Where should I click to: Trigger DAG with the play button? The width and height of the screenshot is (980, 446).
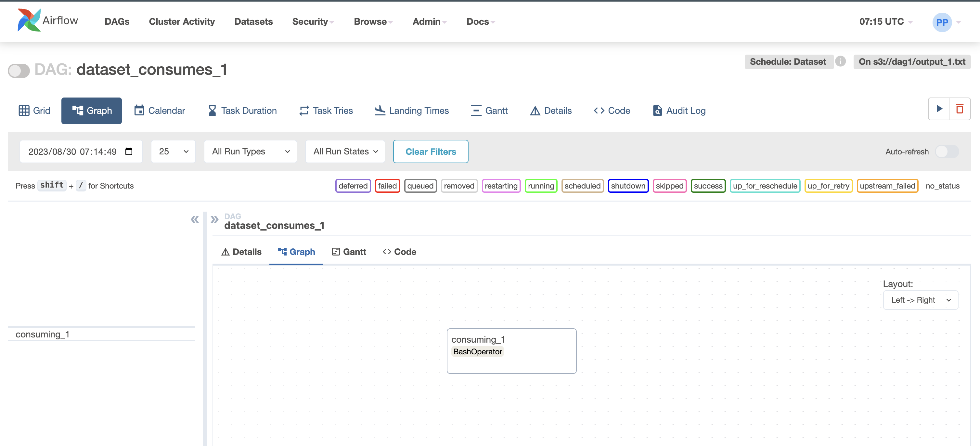pos(938,109)
